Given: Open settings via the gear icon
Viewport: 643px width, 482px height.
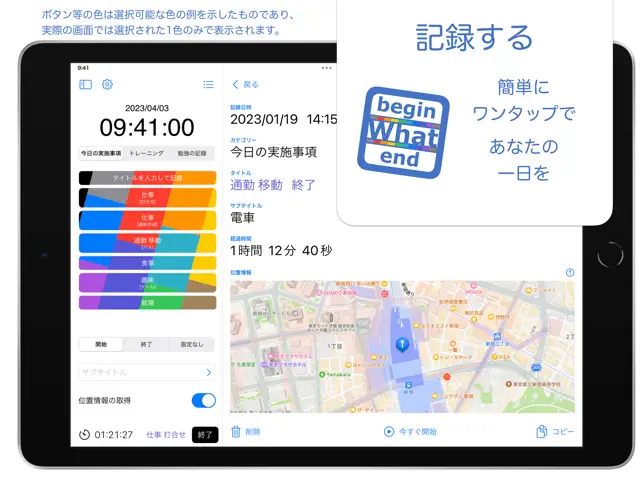Looking at the screenshot, I should coord(107,85).
